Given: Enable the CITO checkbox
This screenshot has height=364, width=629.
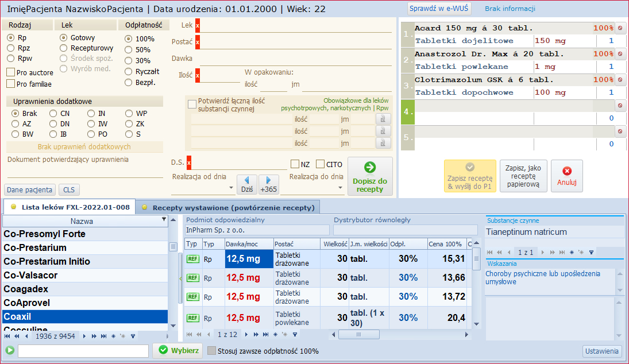Looking at the screenshot, I should [x=321, y=164].
